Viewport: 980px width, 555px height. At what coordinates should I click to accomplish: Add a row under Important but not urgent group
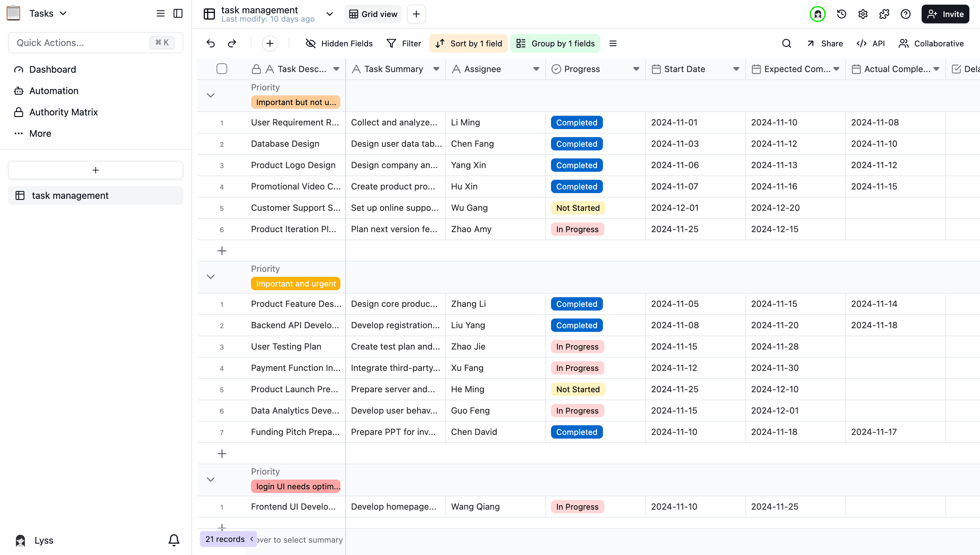coord(222,250)
